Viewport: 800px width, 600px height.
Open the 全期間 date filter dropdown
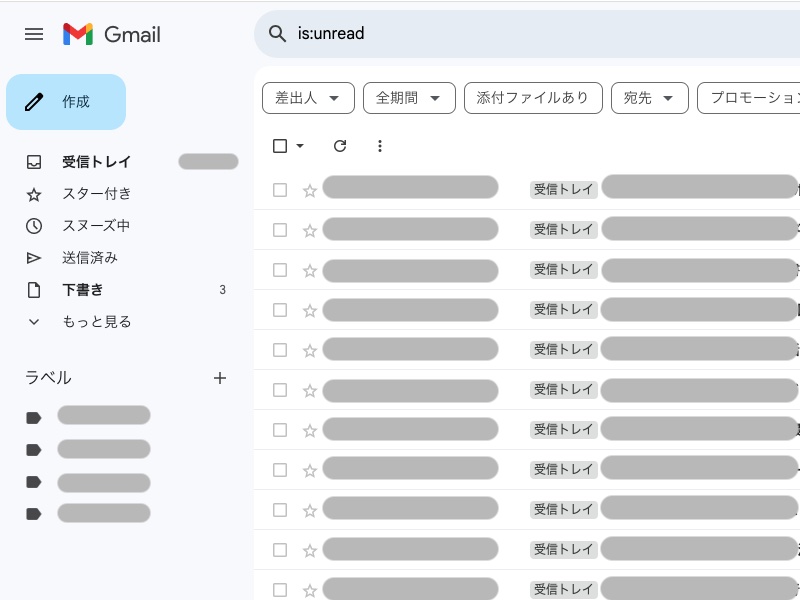point(409,97)
